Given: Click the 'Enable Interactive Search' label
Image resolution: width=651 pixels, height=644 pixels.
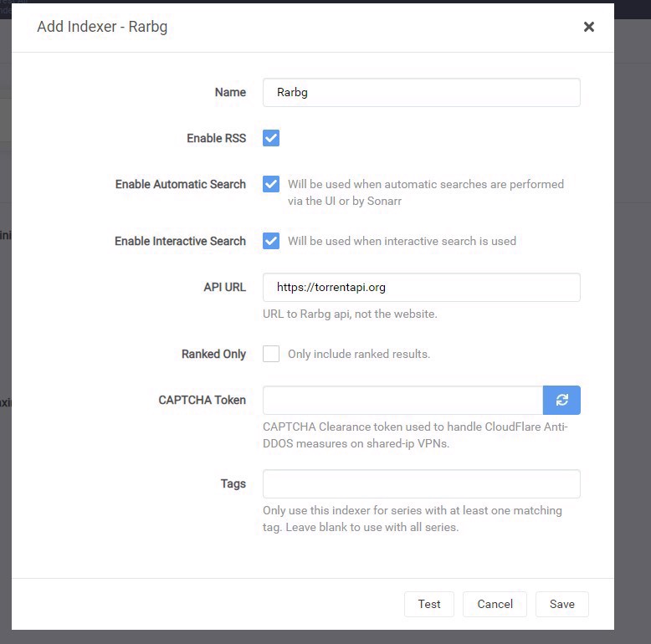Looking at the screenshot, I should (x=180, y=241).
